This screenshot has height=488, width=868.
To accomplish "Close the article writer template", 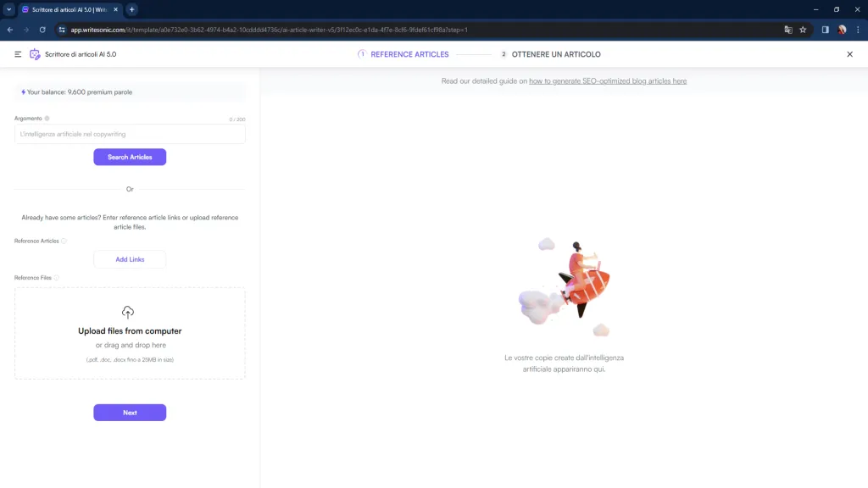I will [849, 54].
